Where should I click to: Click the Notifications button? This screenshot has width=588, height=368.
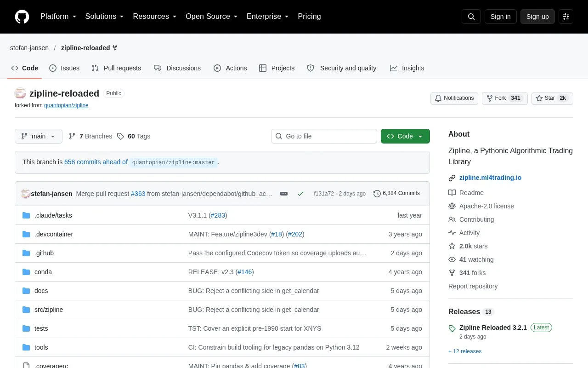pyautogui.click(x=454, y=98)
